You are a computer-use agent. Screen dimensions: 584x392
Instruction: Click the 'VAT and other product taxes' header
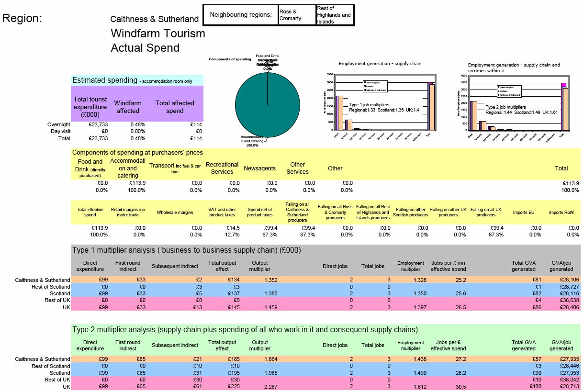(222, 213)
